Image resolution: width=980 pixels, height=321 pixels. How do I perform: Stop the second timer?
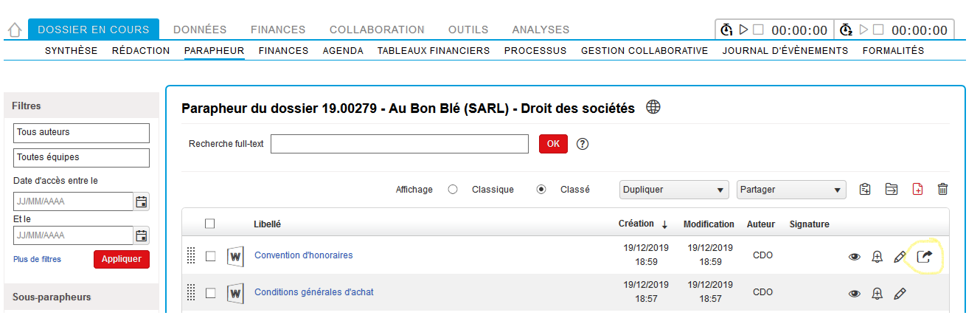click(879, 30)
